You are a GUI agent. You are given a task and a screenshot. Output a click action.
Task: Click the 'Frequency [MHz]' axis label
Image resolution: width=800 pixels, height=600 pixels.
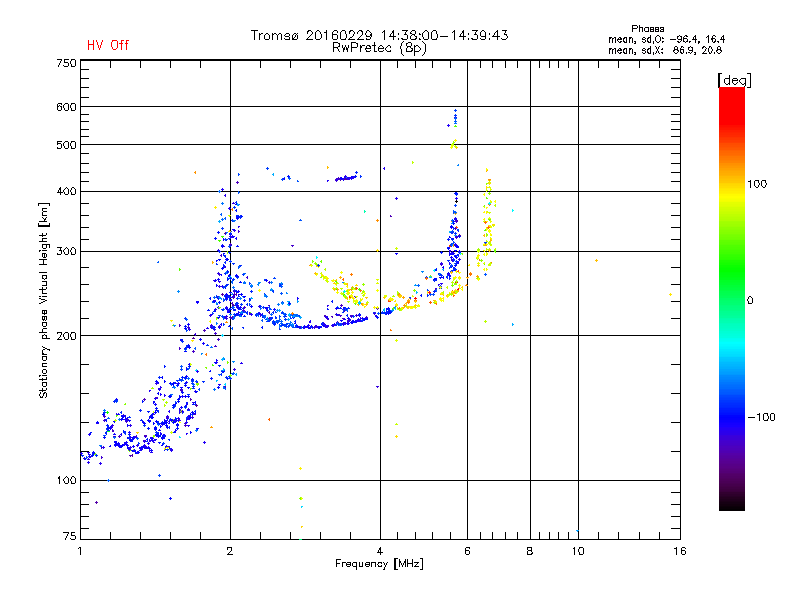pos(379,564)
